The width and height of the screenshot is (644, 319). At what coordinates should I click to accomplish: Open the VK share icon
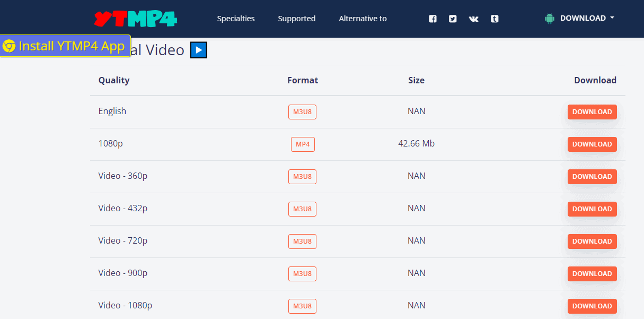(473, 19)
